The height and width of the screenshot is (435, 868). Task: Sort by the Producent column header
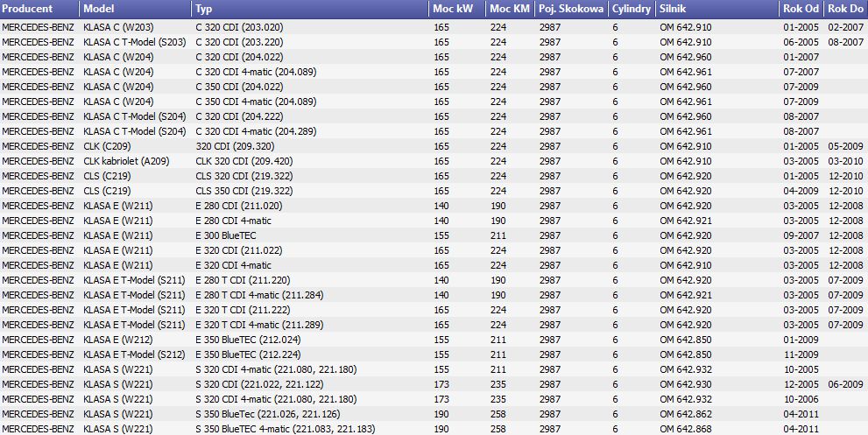click(x=40, y=9)
